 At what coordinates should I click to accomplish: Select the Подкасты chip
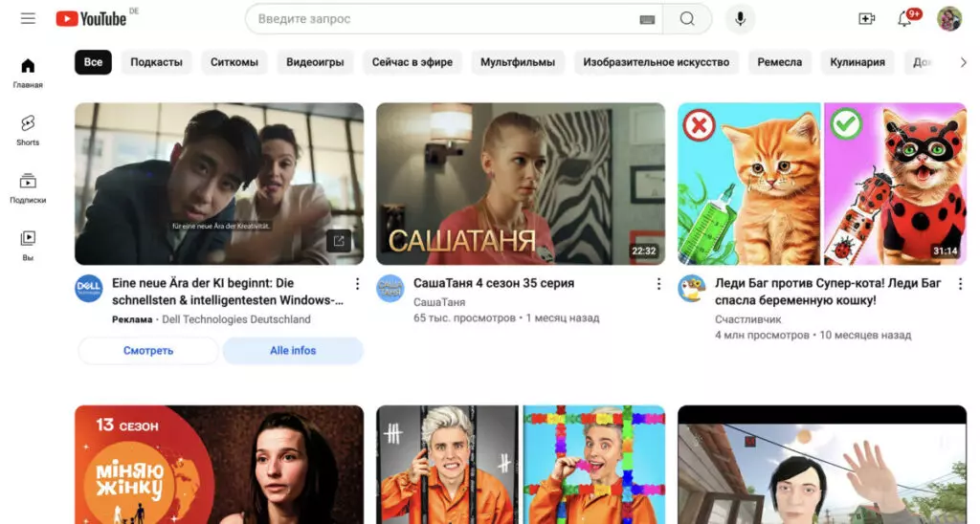156,62
